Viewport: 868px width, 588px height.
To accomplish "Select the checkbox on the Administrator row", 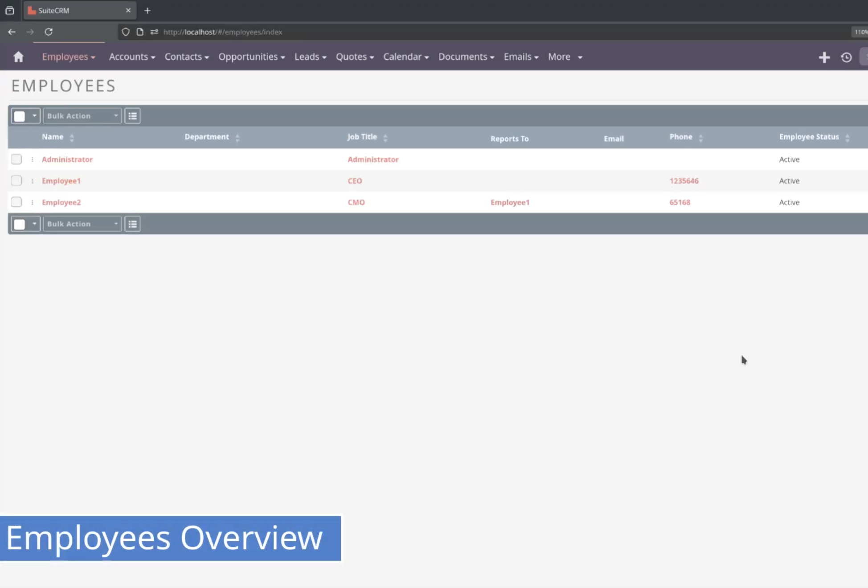I will click(x=16, y=159).
